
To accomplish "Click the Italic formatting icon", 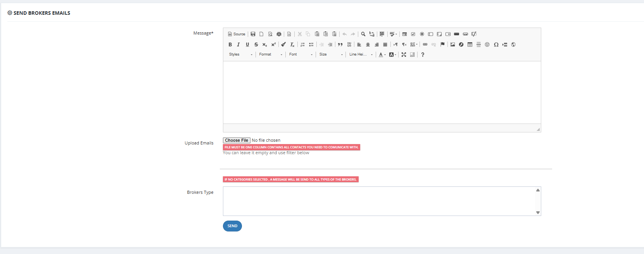I will [x=238, y=45].
